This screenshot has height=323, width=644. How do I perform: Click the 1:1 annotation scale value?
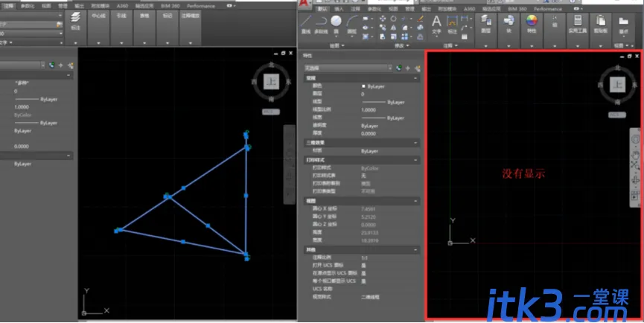click(x=364, y=258)
